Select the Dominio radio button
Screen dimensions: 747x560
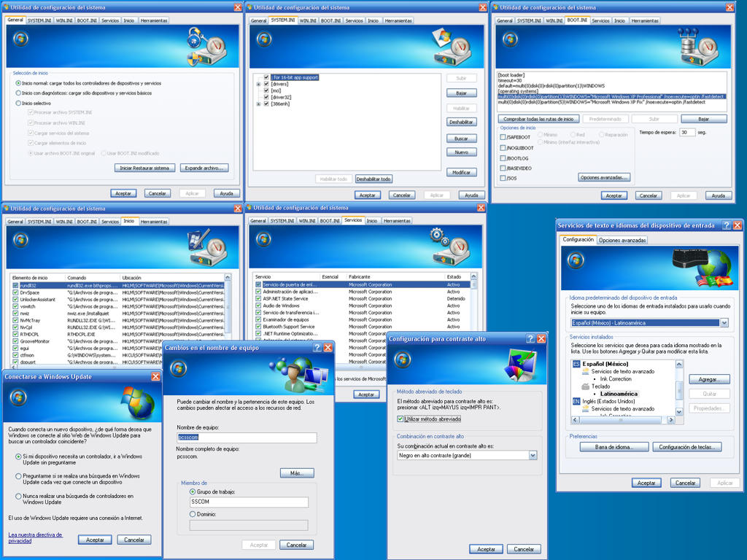coord(193,514)
